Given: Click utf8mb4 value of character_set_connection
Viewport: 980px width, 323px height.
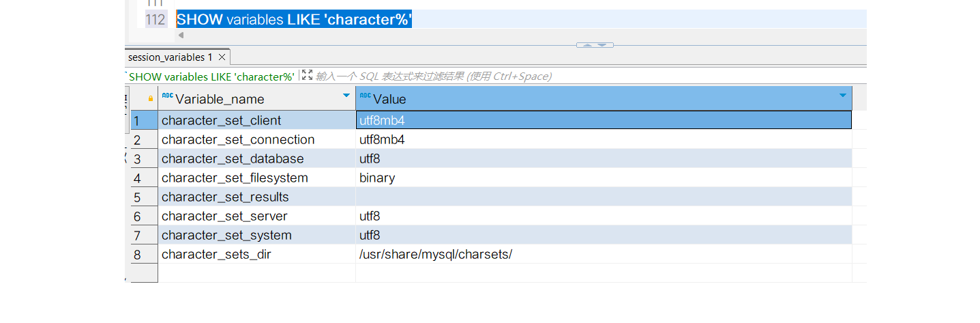Looking at the screenshot, I should click(604, 139).
